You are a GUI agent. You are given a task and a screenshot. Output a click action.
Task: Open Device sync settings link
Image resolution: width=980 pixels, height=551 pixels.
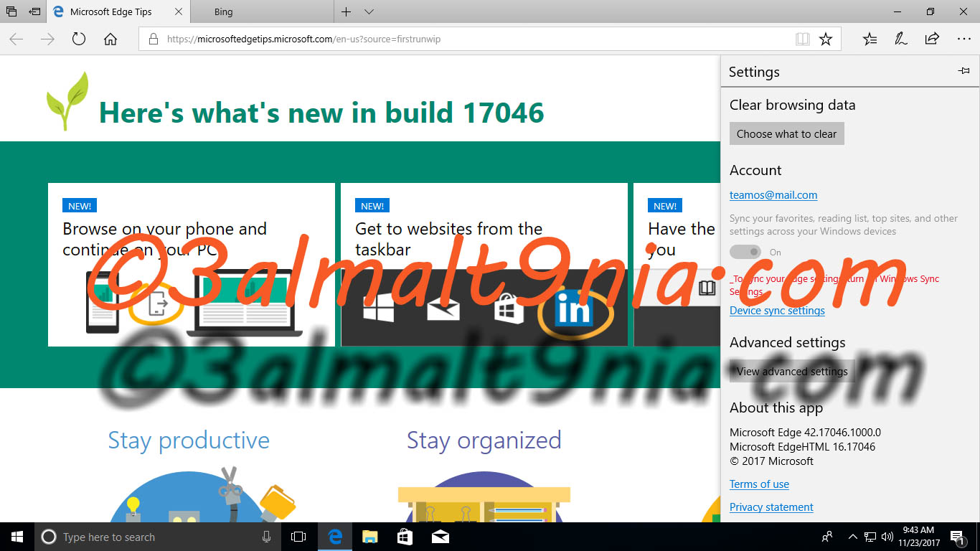coord(777,311)
